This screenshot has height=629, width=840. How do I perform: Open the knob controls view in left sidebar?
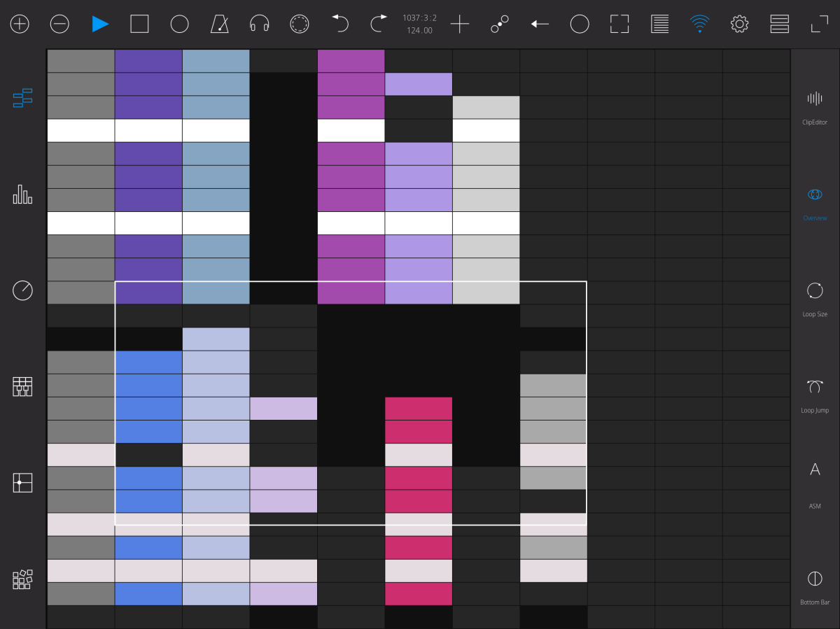(22, 290)
